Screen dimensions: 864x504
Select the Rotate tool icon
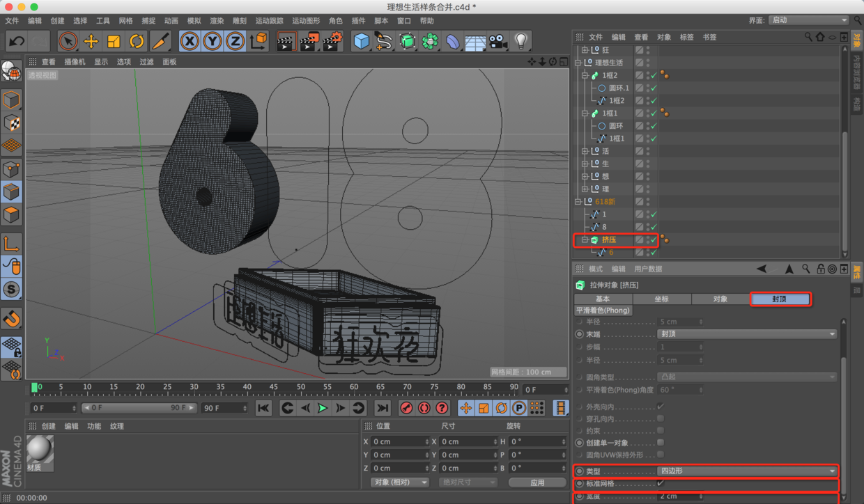(x=137, y=41)
